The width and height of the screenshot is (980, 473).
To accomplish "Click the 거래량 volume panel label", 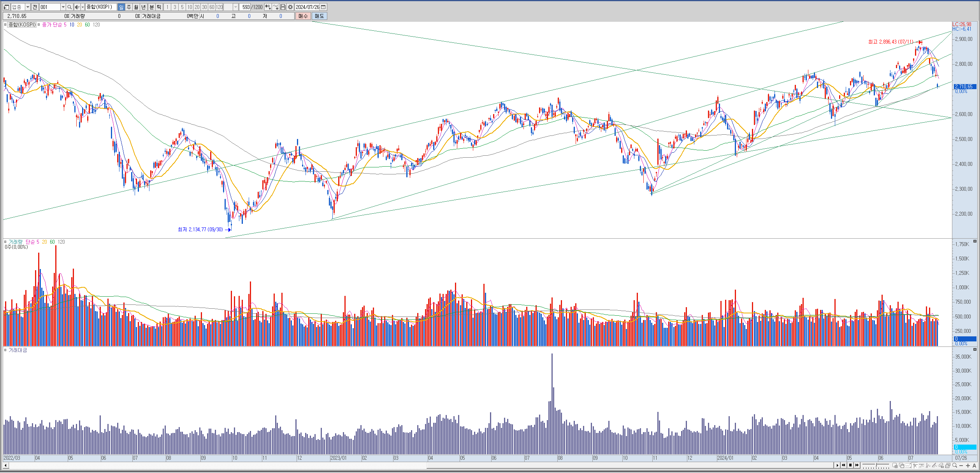I will click(x=15, y=242).
